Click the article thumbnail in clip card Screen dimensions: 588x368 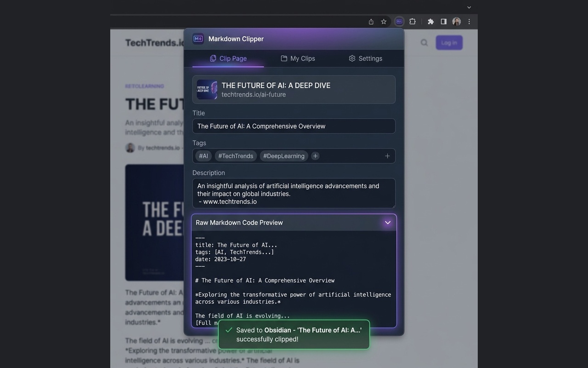pos(207,89)
